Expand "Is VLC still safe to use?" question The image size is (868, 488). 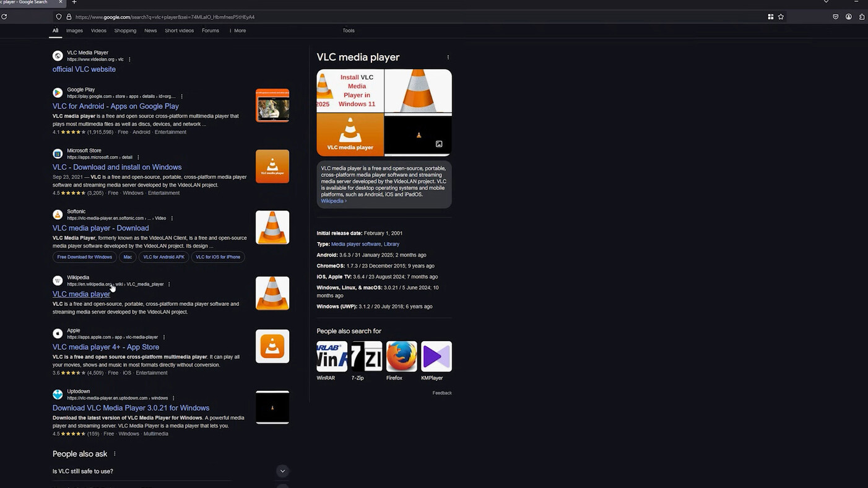click(x=282, y=471)
